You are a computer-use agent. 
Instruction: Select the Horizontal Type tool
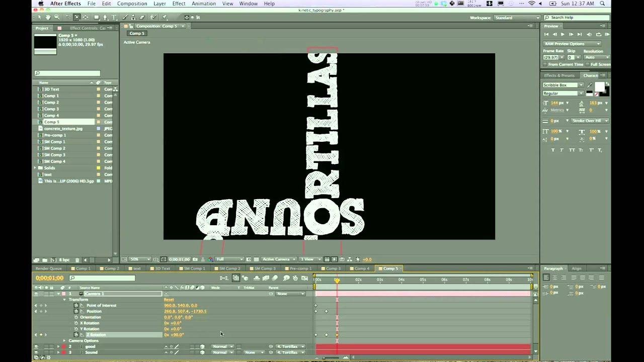click(x=114, y=17)
